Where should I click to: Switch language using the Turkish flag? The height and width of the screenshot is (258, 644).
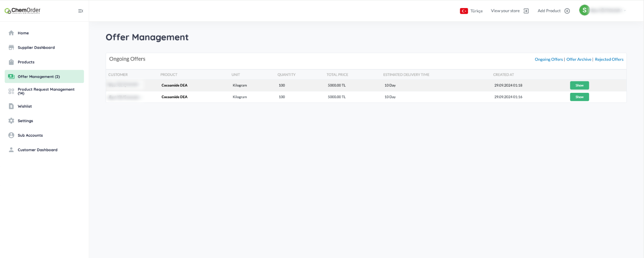coord(464,11)
